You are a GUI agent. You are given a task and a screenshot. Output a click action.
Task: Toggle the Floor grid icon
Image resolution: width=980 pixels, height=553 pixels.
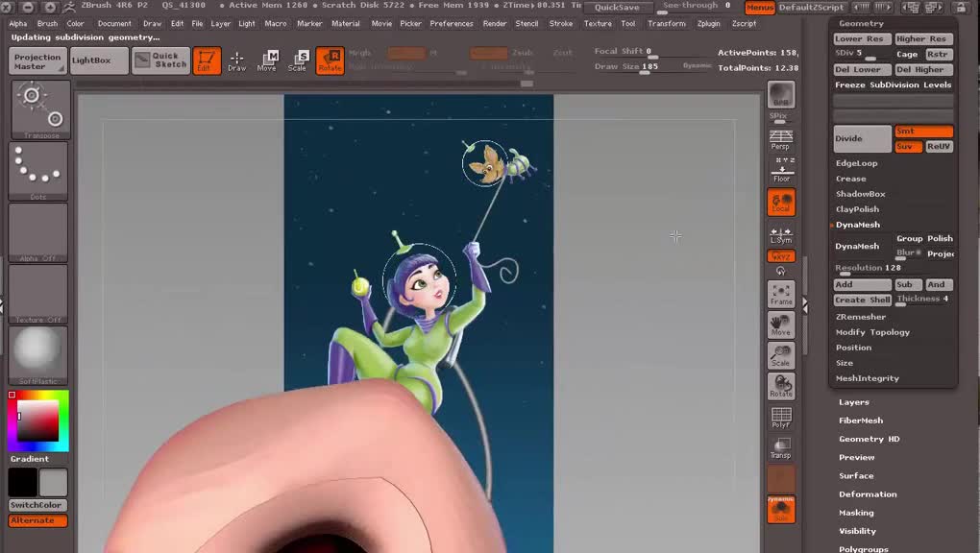point(780,170)
